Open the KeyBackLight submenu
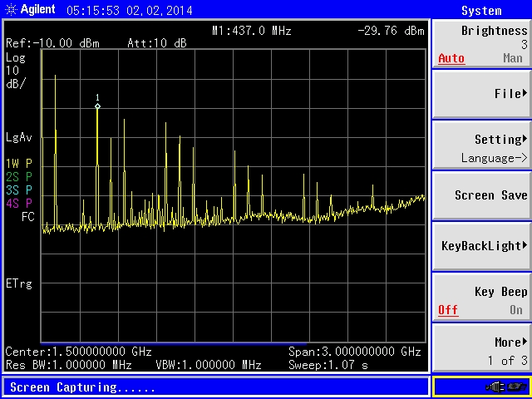 click(x=481, y=246)
